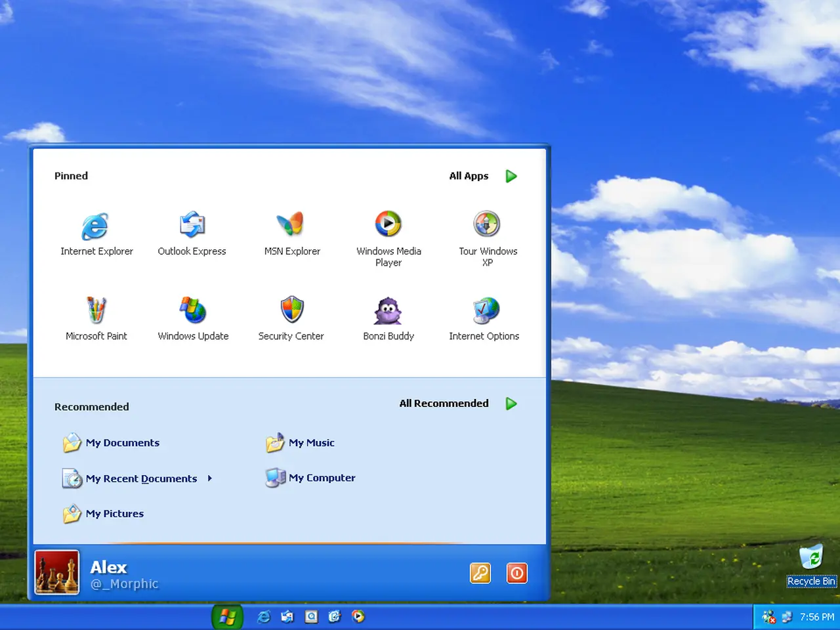Click the red Turn Off Computer button
This screenshot has width=840, height=630.
pyautogui.click(x=517, y=573)
